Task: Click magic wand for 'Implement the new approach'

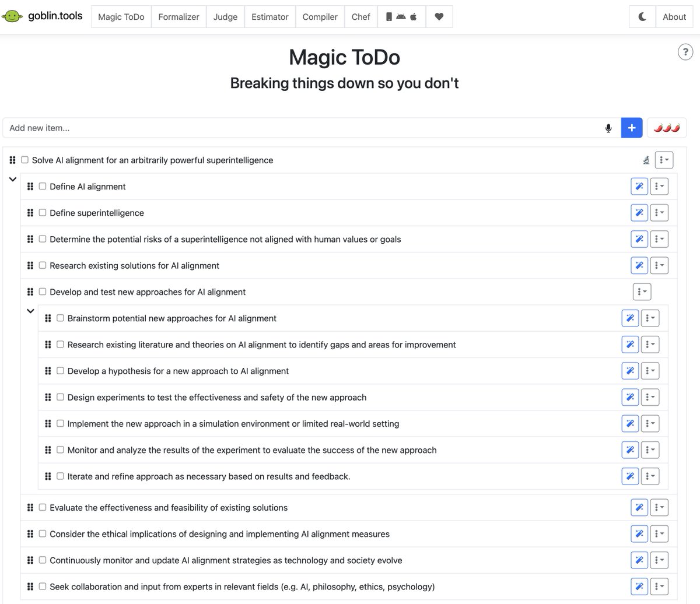Action: click(x=630, y=423)
